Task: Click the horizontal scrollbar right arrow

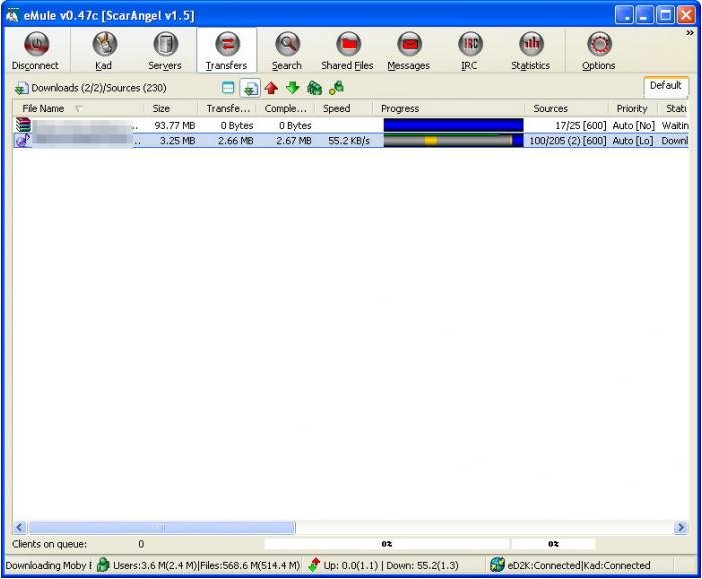Action: [x=681, y=528]
